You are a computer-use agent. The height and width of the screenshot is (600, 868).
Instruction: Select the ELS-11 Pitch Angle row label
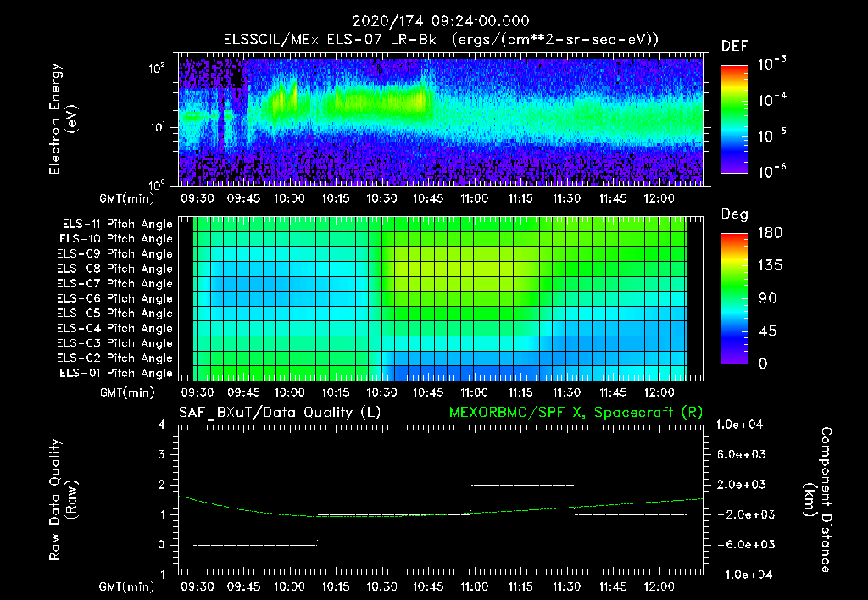coord(117,225)
